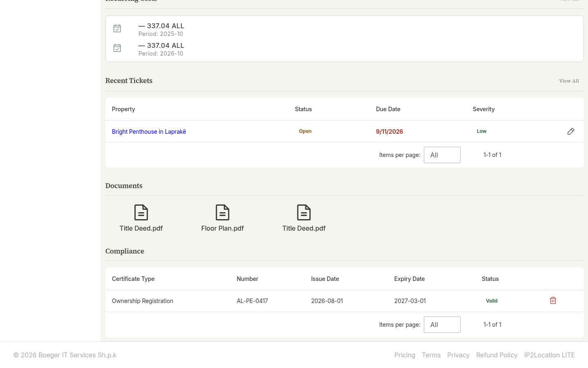Screen dimensions: 588x368
Task: Click the Severity column header
Action: (484, 109)
